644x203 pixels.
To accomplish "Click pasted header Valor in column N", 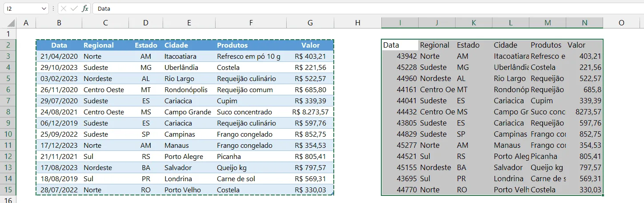I will pos(584,45).
